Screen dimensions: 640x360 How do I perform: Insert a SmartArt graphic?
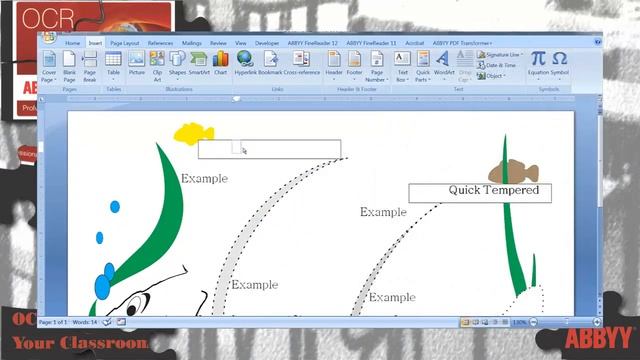point(199,64)
